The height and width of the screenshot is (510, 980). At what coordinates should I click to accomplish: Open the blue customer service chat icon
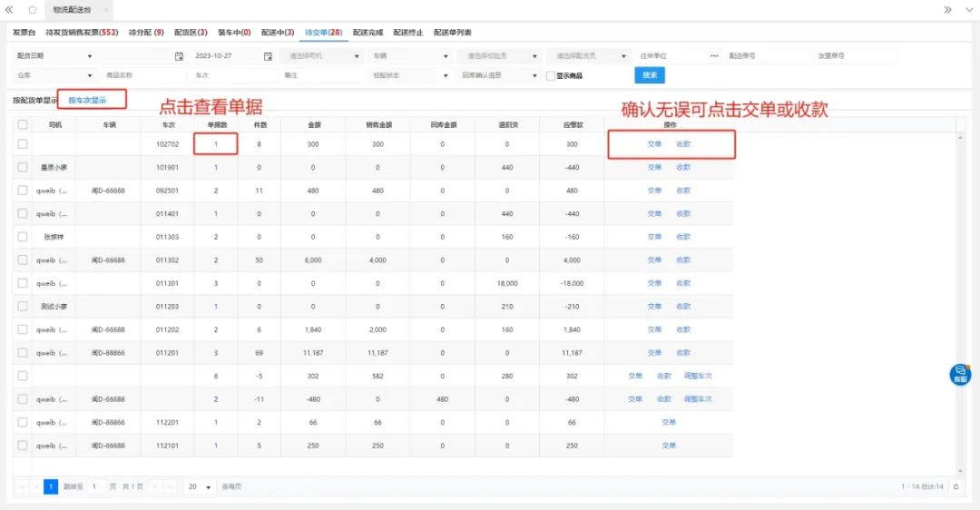(960, 373)
